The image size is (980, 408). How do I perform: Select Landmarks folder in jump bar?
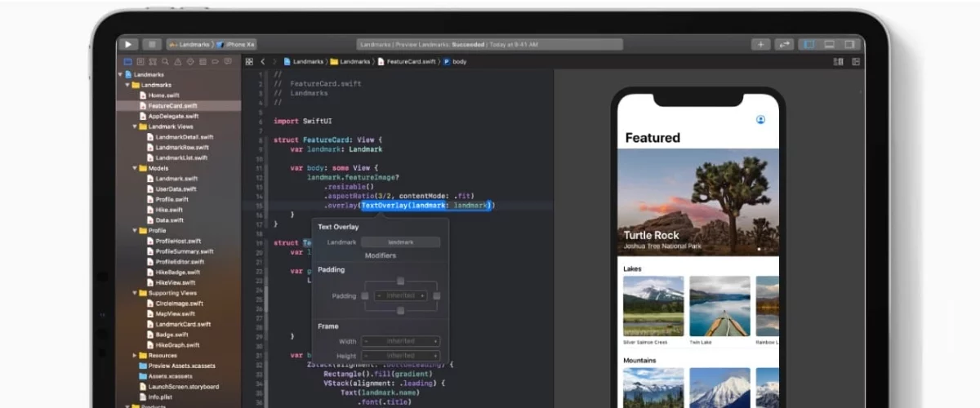click(350, 61)
